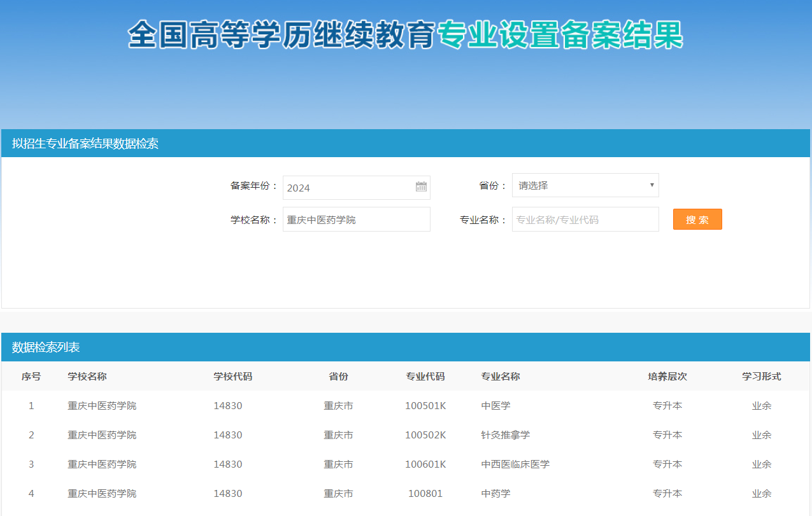This screenshot has width=812, height=516.
Task: Click the 专业代码 column header
Action: coord(425,377)
